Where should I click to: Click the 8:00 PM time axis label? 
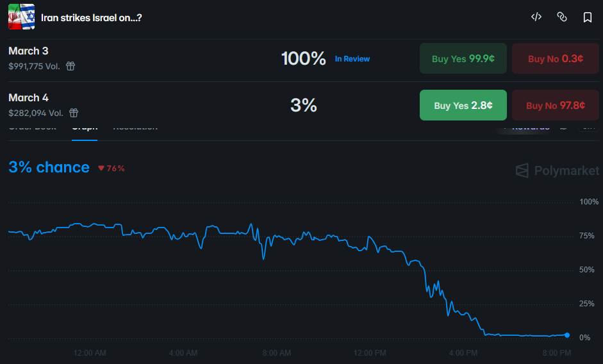556,353
